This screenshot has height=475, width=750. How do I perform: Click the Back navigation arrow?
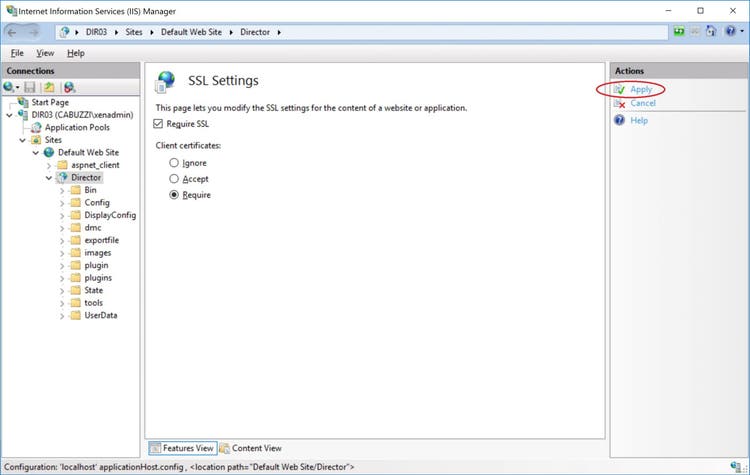[12, 33]
